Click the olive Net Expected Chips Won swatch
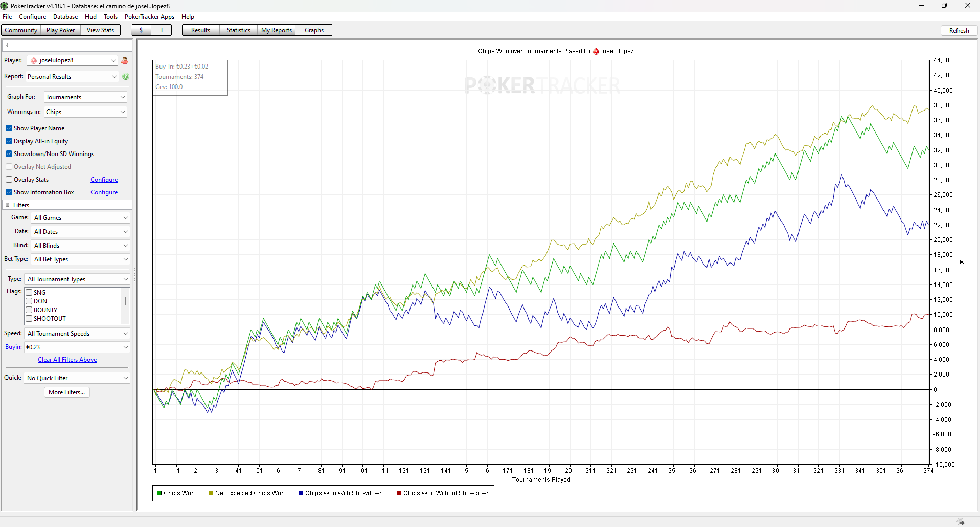980x527 pixels. [x=211, y=493]
